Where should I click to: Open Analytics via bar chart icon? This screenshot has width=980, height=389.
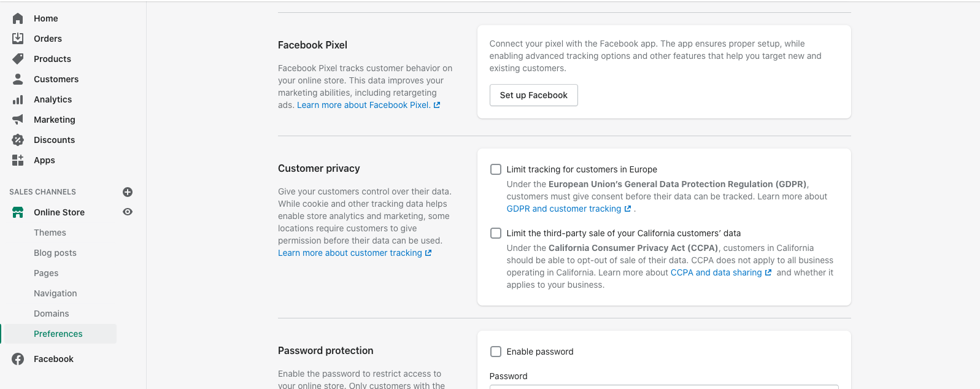click(18, 99)
